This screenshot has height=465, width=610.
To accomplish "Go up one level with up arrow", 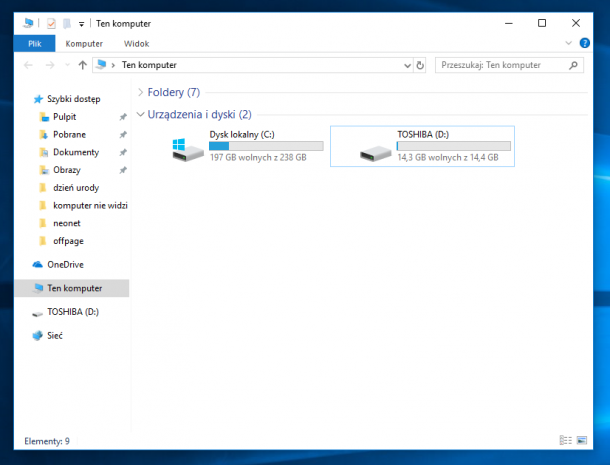I will [x=82, y=65].
